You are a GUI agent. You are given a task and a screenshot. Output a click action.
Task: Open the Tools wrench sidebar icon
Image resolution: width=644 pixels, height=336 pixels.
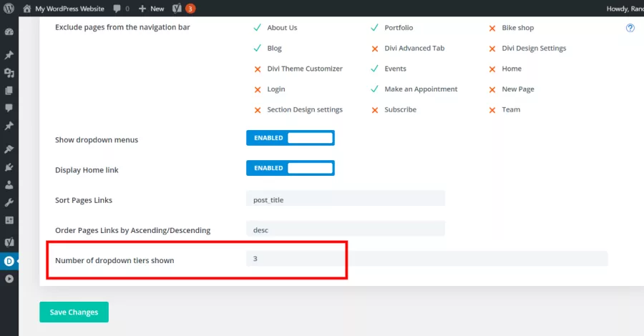click(x=9, y=202)
